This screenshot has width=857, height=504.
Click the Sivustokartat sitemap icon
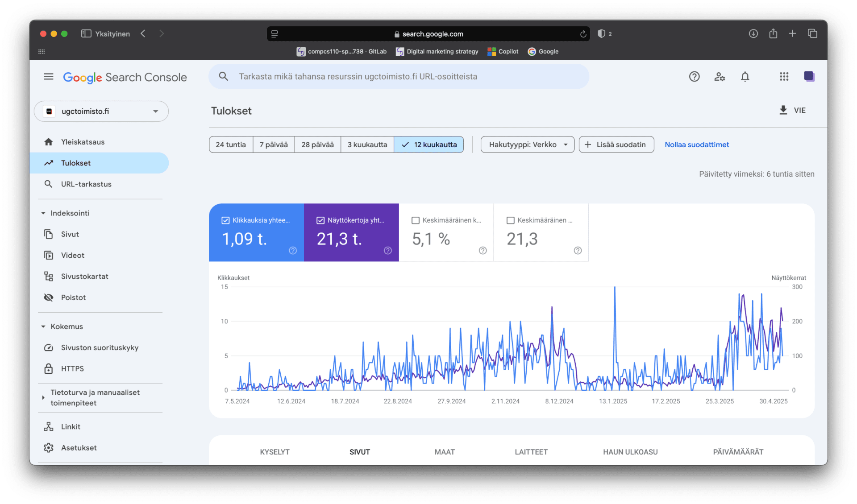coord(49,277)
